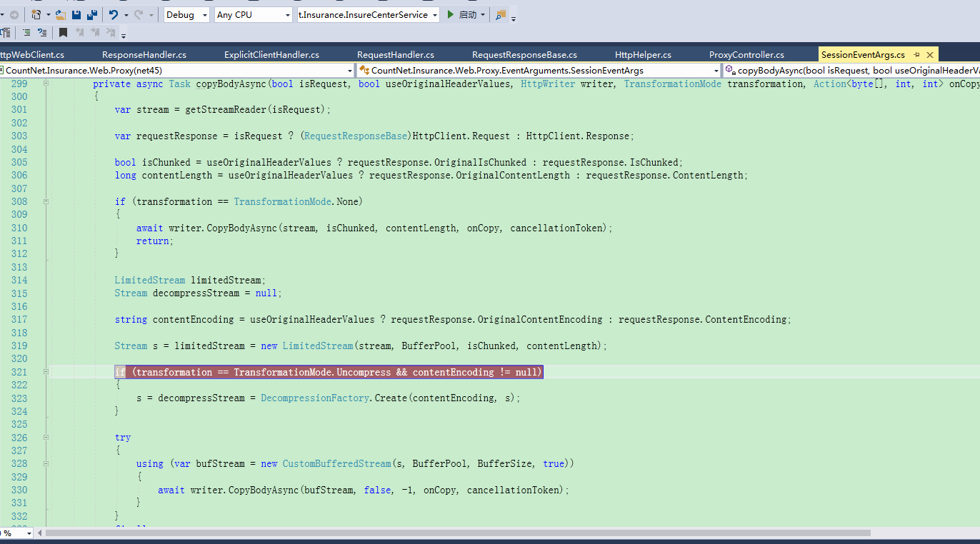The width and height of the screenshot is (980, 544).
Task: Click the green Start debugging play button
Action: tap(450, 14)
